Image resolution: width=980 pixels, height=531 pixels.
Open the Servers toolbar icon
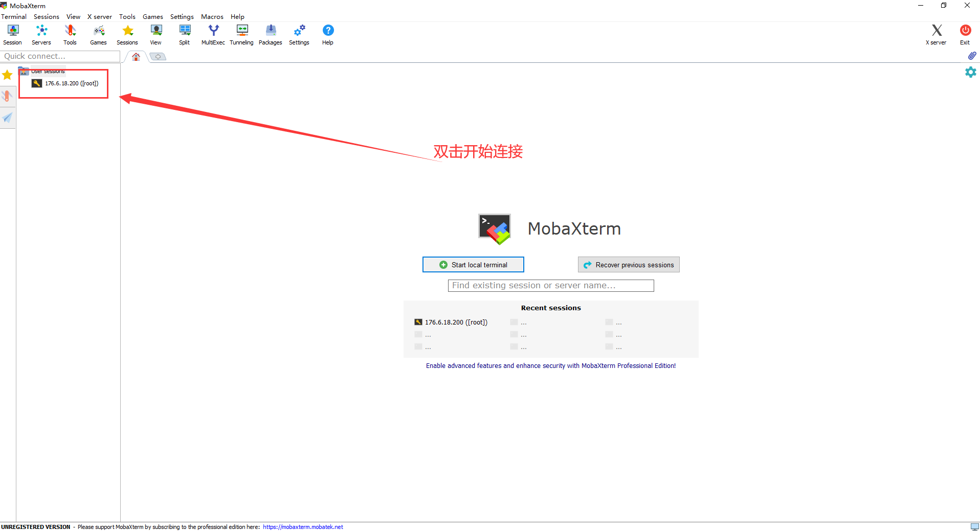click(41, 35)
